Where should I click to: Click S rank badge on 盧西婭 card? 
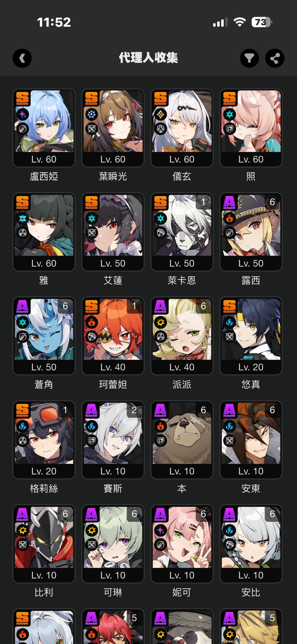tap(23, 99)
